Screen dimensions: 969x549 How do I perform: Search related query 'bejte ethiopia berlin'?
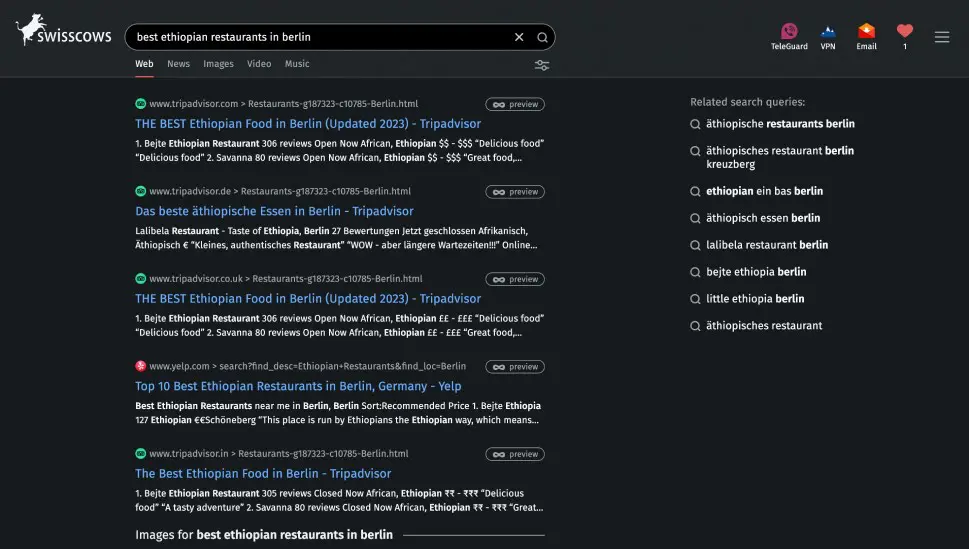756,272
